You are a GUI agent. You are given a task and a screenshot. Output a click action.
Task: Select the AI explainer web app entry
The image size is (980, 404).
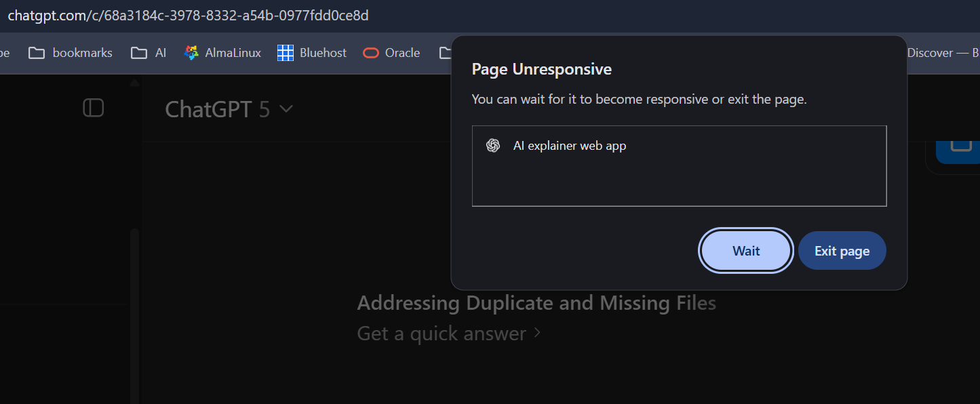[x=679, y=146]
